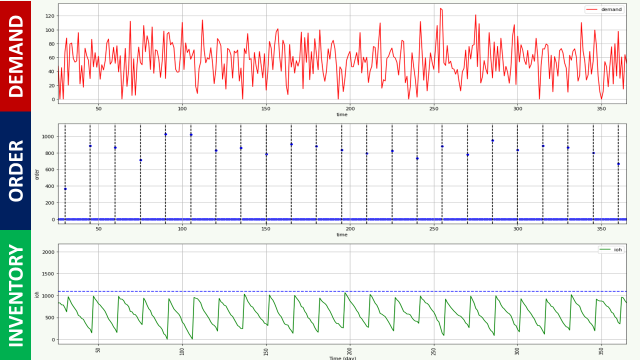Click the last order point near day 360
The width and height of the screenshot is (640, 360).
pos(618,164)
